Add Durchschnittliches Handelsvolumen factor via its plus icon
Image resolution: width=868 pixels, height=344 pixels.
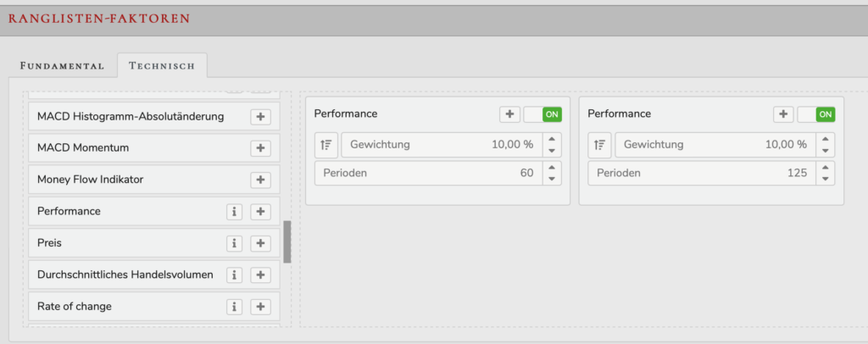point(261,275)
